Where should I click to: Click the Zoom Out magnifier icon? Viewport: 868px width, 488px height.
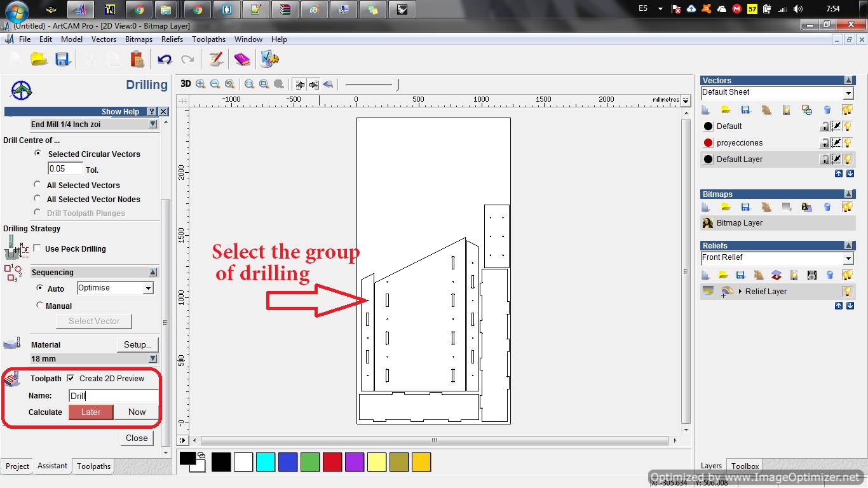click(x=215, y=84)
